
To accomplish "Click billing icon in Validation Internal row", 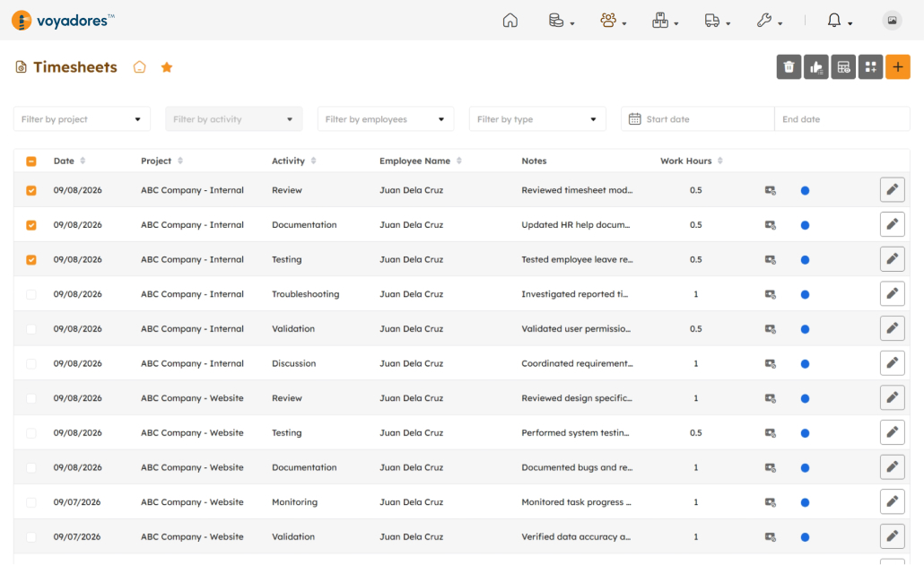I will (x=771, y=329).
